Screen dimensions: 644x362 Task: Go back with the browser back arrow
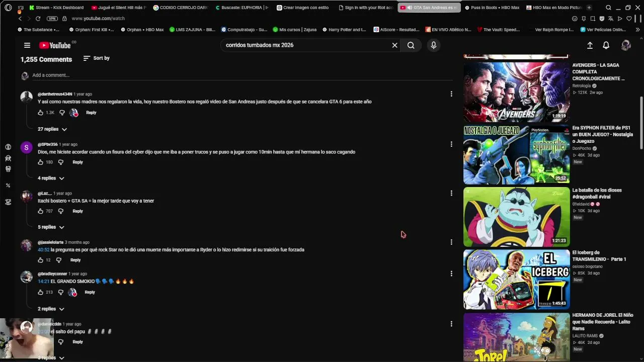[x=20, y=19]
